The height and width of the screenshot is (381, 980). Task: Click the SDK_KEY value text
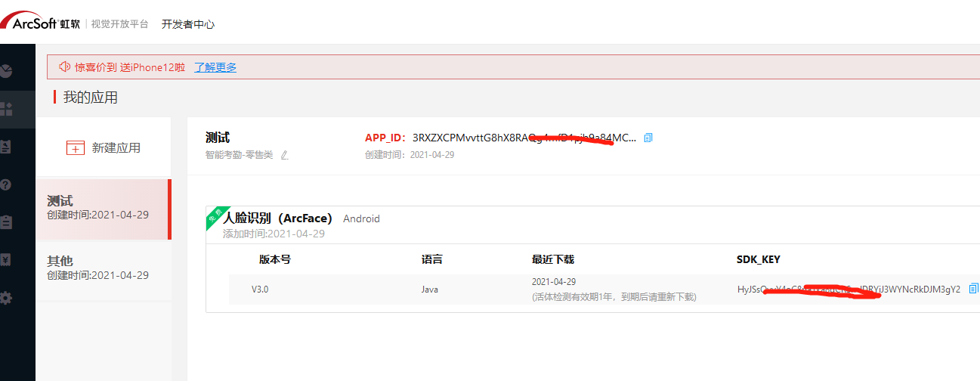(x=849, y=290)
